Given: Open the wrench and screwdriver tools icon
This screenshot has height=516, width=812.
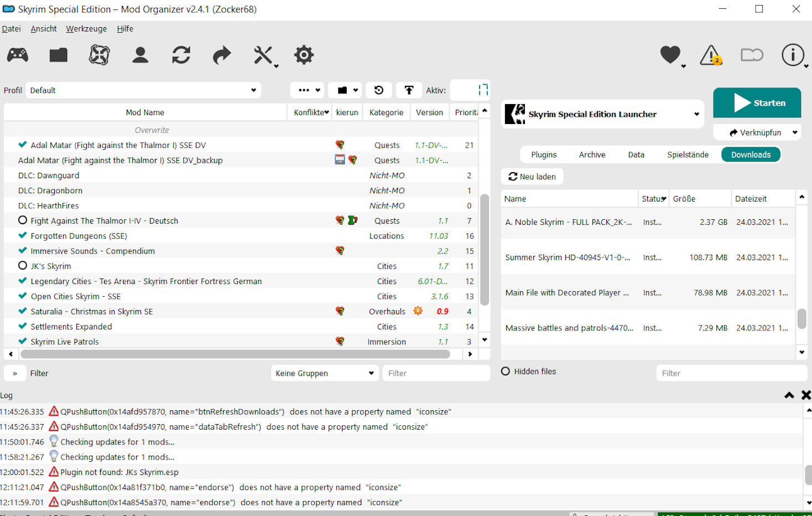Looking at the screenshot, I should [263, 55].
